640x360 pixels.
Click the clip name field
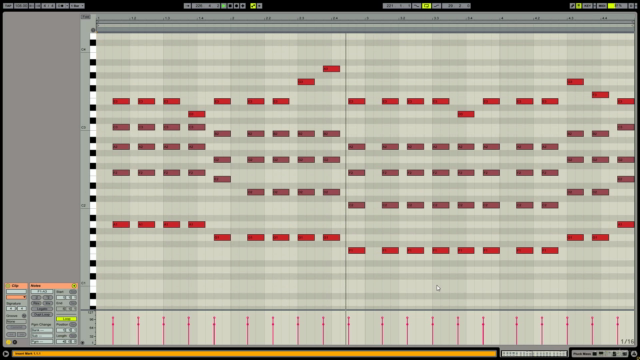point(16,291)
